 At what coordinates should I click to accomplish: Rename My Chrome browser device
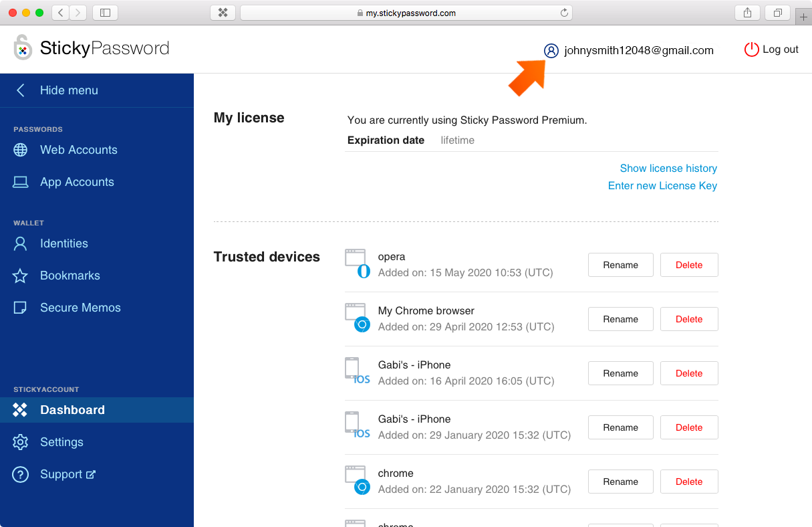[x=621, y=319]
